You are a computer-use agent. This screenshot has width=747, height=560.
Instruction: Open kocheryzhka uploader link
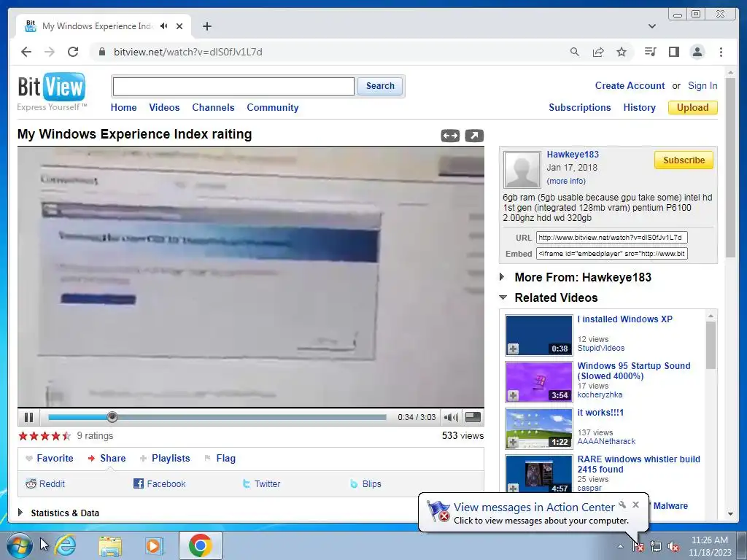coord(600,394)
